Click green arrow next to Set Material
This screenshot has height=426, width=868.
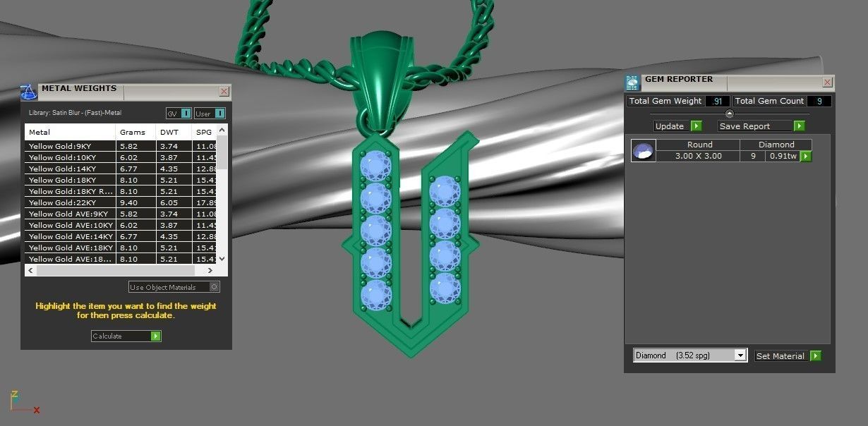[x=815, y=356]
